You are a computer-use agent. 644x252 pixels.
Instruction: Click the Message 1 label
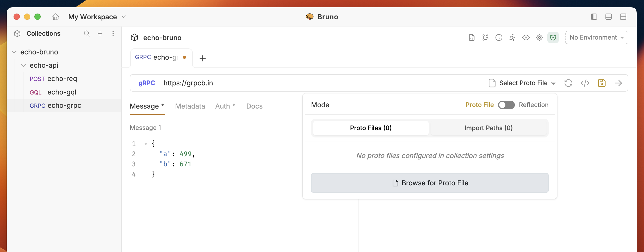point(145,128)
